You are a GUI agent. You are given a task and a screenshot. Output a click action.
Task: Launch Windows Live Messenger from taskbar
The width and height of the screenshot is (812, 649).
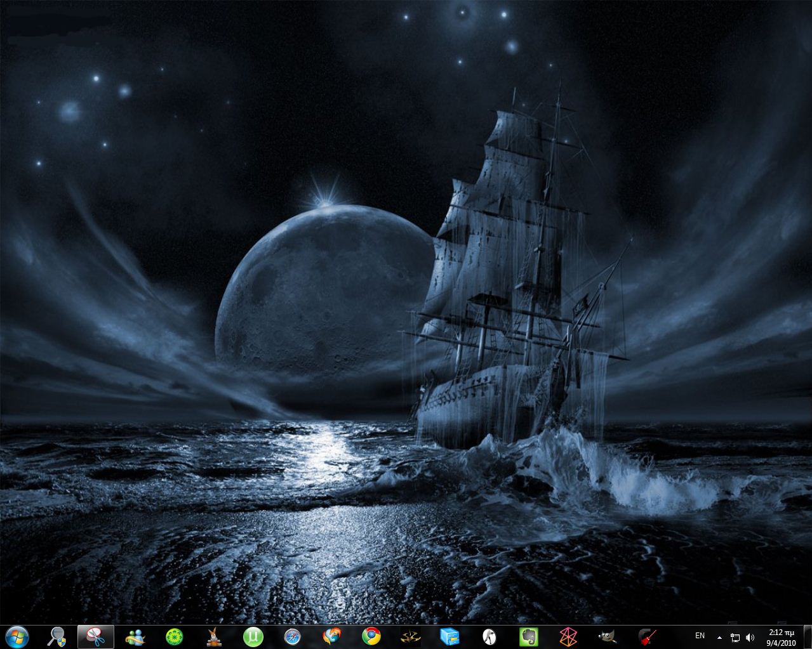[135, 636]
